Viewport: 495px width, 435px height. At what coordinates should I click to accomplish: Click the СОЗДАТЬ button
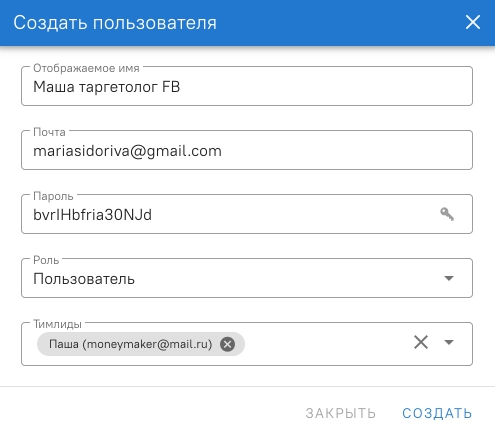click(437, 413)
